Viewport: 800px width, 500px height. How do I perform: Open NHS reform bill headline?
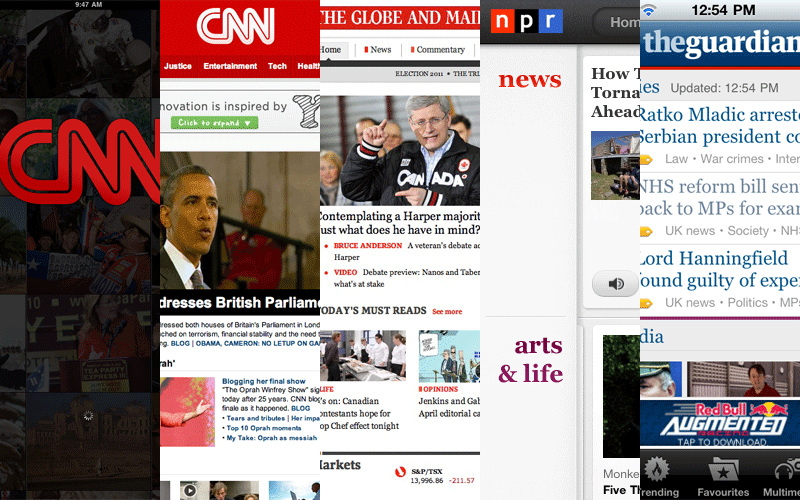[720, 197]
